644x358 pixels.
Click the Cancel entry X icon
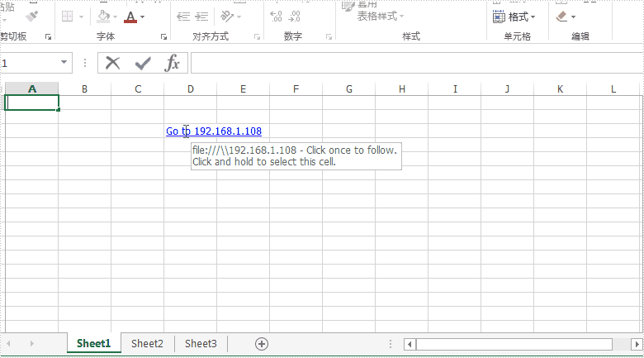(x=113, y=63)
